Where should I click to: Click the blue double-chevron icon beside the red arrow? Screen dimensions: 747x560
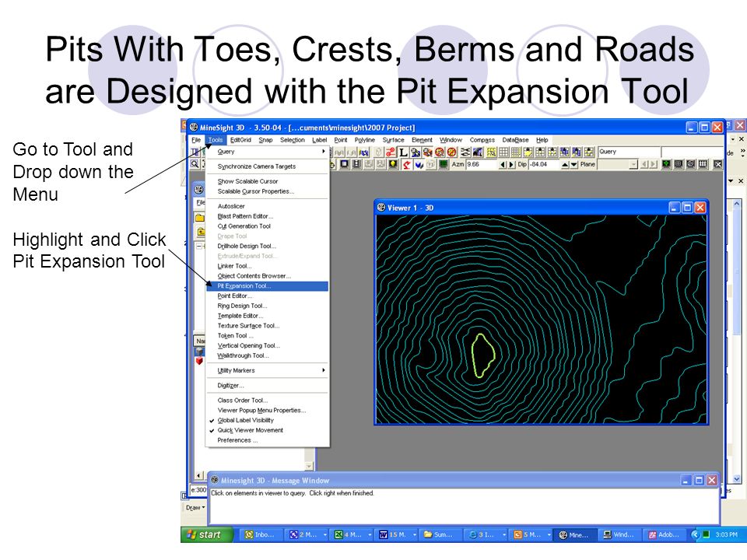point(419,164)
